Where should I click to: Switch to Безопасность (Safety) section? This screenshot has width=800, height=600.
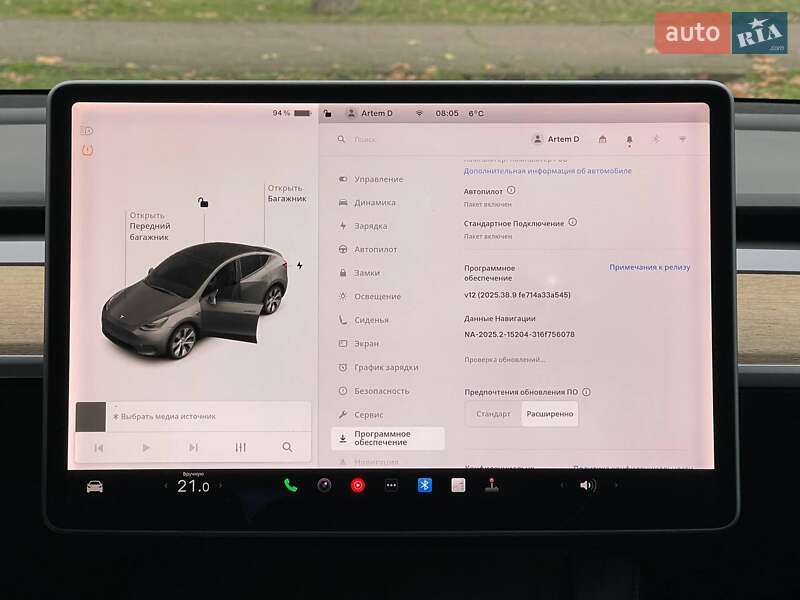click(342, 390)
